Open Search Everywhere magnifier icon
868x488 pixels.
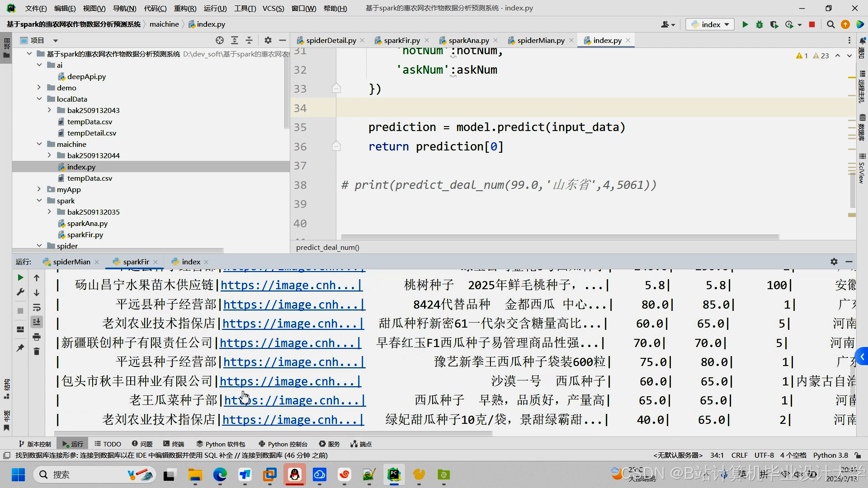[830, 24]
